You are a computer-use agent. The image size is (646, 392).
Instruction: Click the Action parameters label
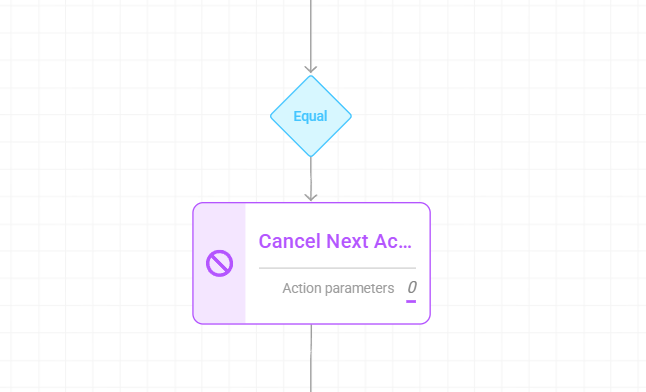338,288
